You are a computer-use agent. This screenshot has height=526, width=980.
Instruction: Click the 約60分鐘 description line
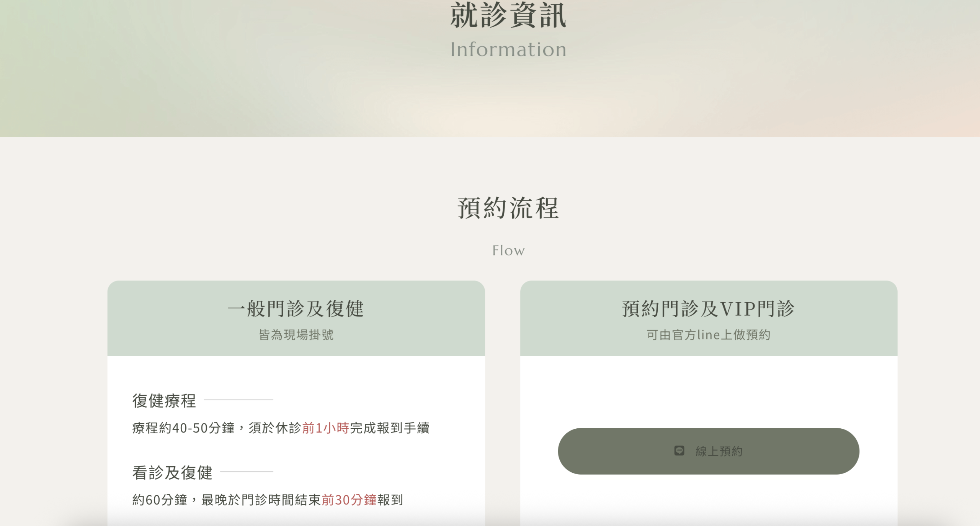pos(268,500)
